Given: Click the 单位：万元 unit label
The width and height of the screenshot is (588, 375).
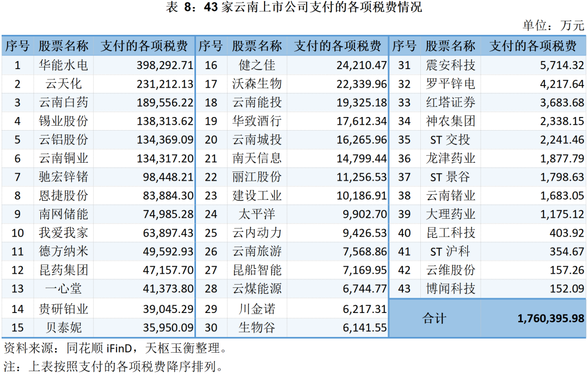Looking at the screenshot, I should pyautogui.click(x=553, y=26).
